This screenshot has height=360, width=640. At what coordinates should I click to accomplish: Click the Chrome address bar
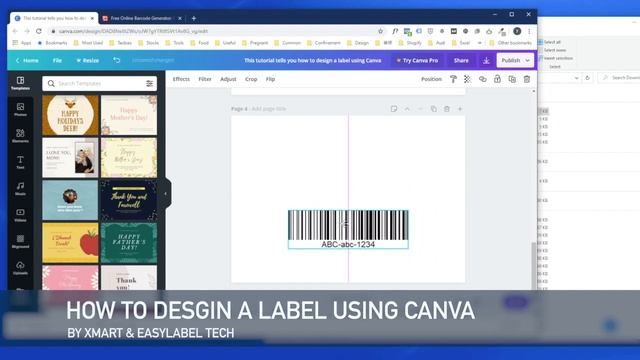(212, 31)
